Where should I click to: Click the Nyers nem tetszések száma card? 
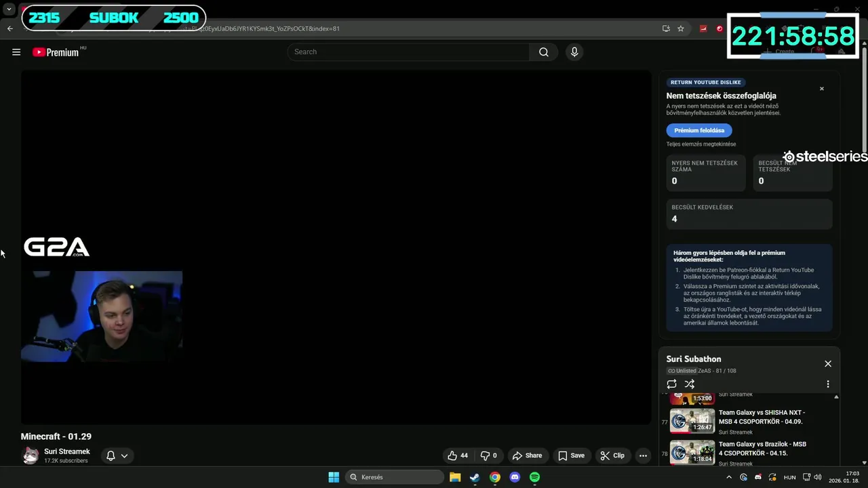coord(706,173)
